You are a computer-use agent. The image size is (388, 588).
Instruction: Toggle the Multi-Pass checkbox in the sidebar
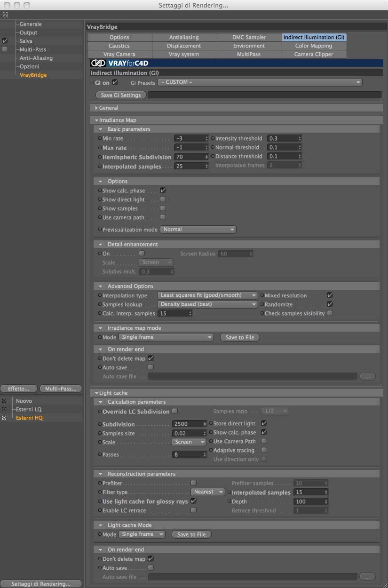pyautogui.click(x=5, y=49)
